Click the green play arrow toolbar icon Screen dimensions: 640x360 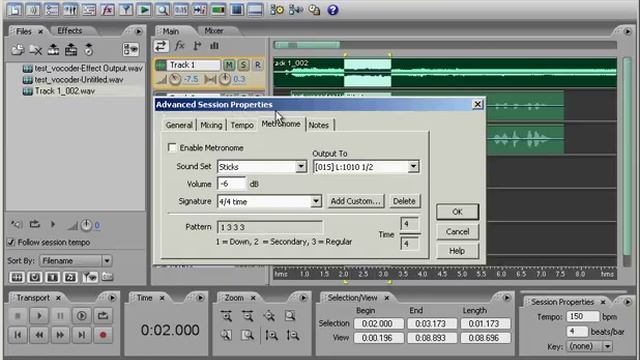pos(144,9)
